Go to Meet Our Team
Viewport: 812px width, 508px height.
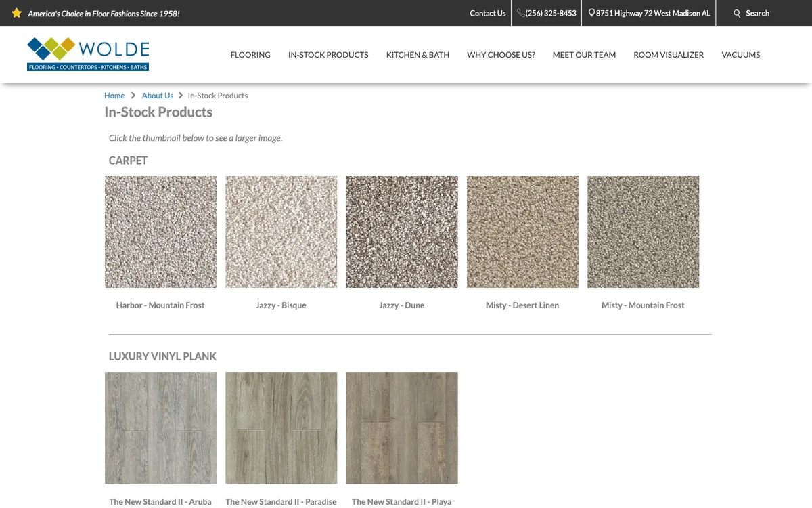[x=584, y=55]
